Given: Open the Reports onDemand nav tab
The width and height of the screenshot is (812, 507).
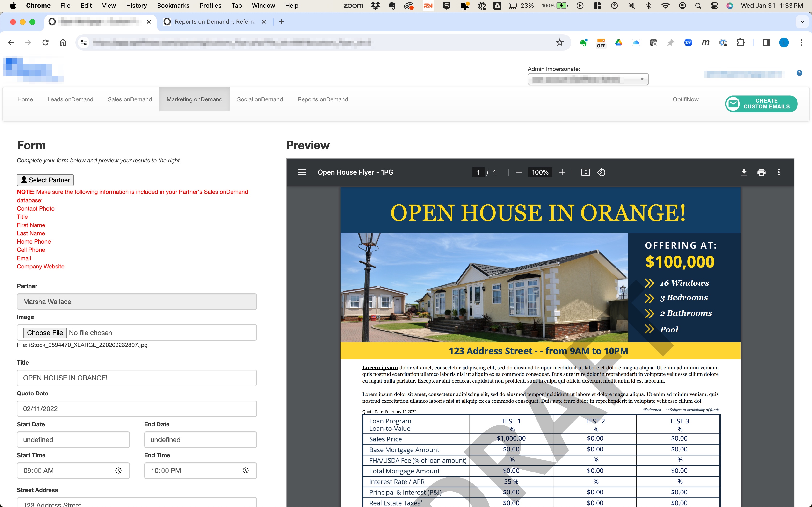Looking at the screenshot, I should pos(322,99).
